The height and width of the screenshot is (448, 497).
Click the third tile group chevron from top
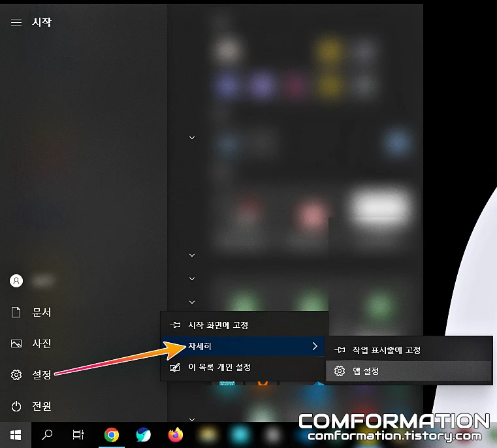click(192, 279)
